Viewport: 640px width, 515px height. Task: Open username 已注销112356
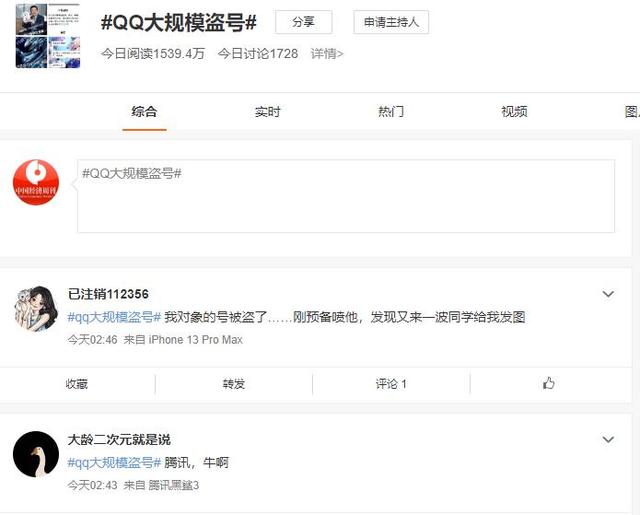pos(108,294)
